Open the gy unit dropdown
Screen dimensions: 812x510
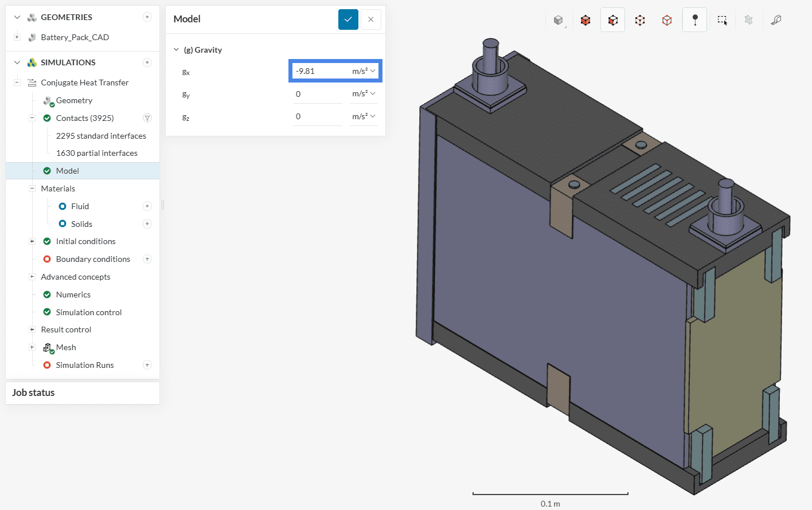(364, 93)
